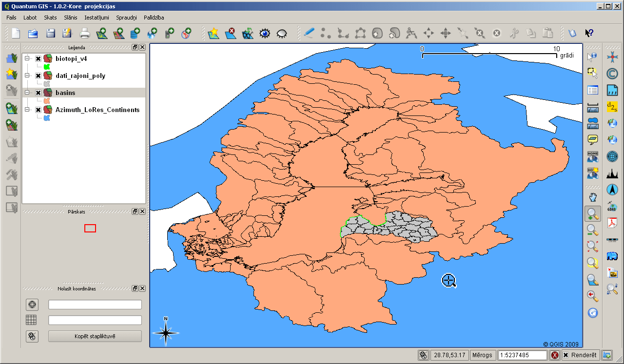This screenshot has width=624, height=364.
Task: Toggle the Renderēt checkbox
Action: click(x=565, y=355)
